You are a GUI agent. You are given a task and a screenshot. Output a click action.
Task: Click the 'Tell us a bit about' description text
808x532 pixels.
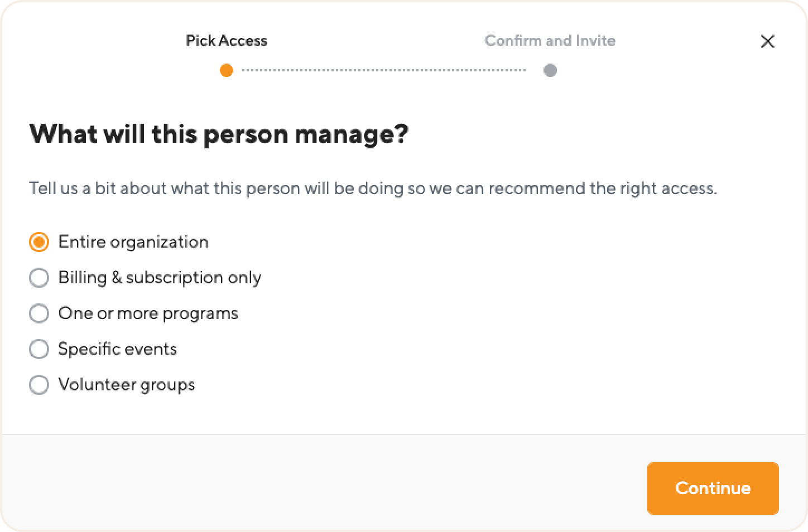(x=373, y=188)
